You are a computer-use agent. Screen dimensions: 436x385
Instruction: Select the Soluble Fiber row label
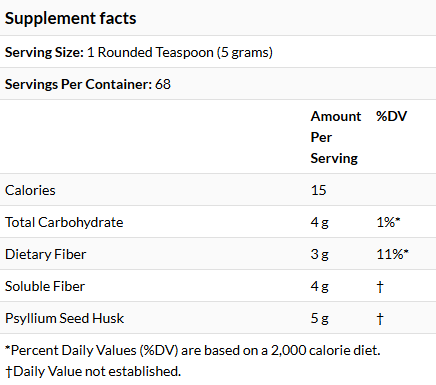coord(45,286)
